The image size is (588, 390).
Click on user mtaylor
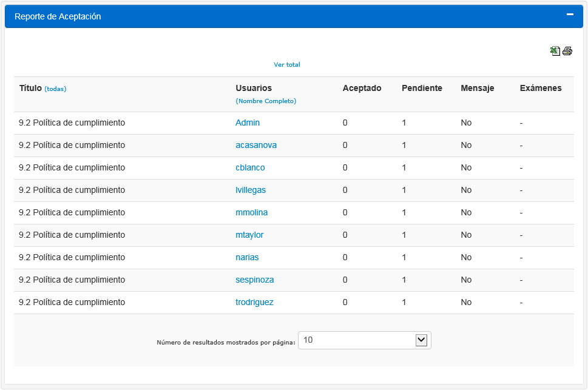tap(249, 235)
